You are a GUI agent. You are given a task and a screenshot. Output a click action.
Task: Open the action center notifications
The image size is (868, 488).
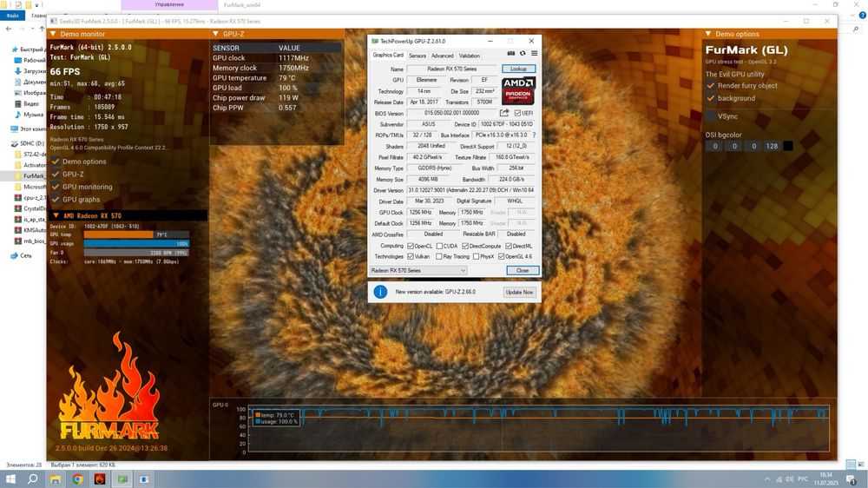(851, 479)
